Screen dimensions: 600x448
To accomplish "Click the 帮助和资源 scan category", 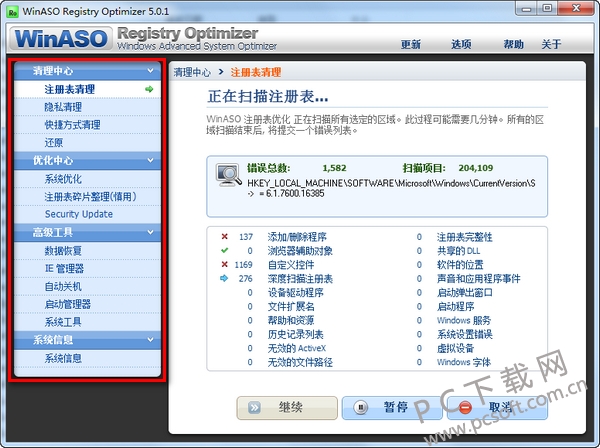I will tap(291, 320).
